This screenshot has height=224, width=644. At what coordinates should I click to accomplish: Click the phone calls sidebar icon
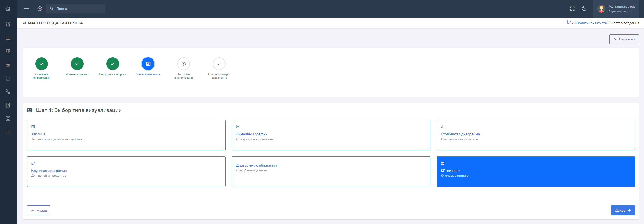tap(8, 92)
